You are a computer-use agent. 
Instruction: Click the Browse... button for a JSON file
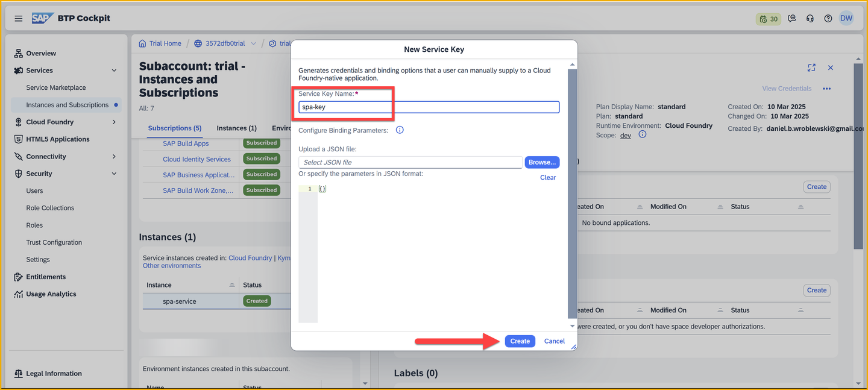[542, 162]
